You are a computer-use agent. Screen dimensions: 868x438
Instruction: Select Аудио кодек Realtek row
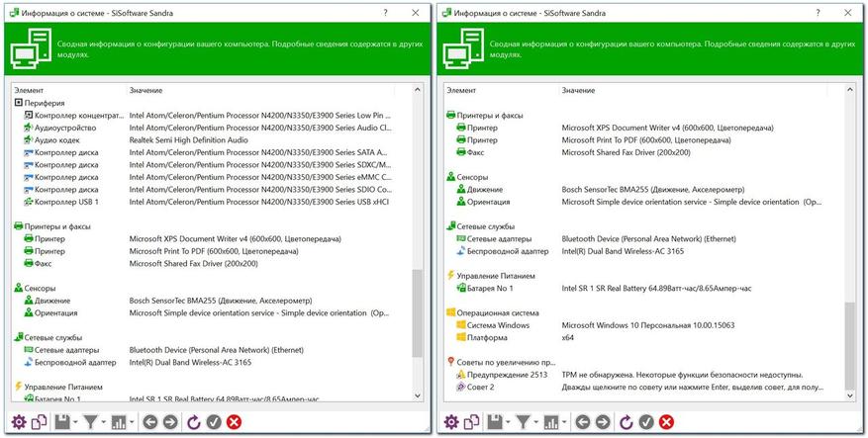[209, 140]
